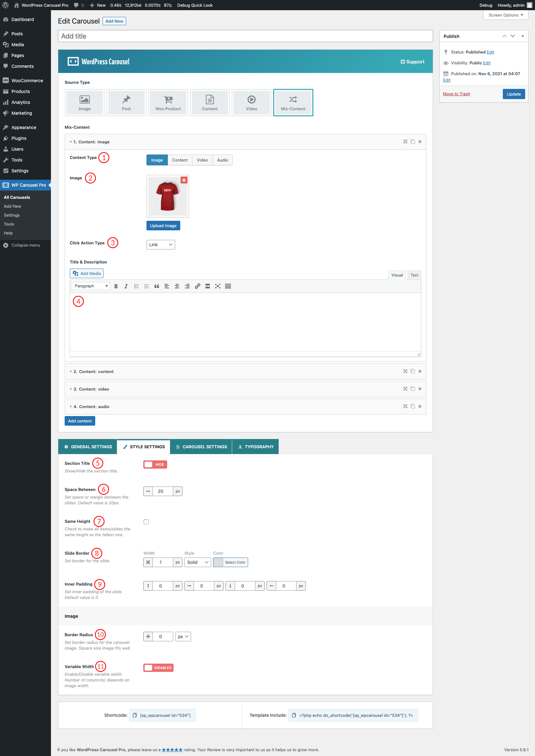Screen dimensions: 535x756
Task: Click the Add title input field
Action: 245,36
